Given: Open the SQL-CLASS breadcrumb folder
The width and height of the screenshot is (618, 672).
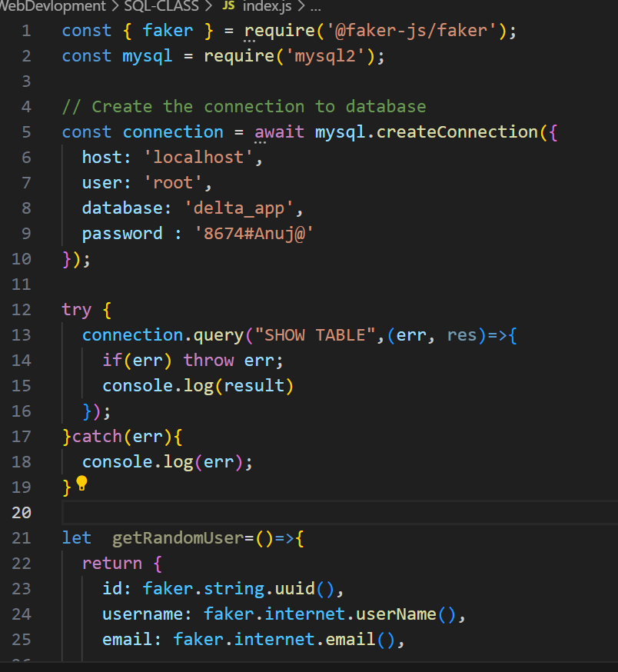Looking at the screenshot, I should [x=161, y=6].
